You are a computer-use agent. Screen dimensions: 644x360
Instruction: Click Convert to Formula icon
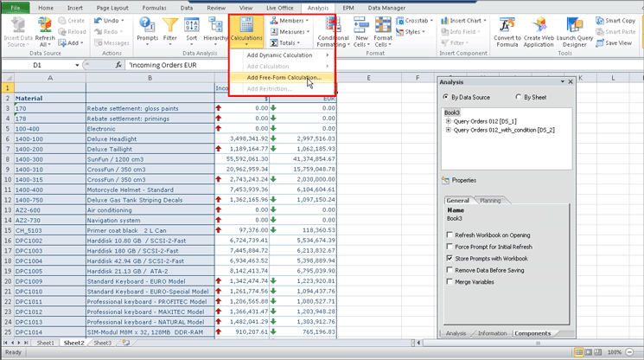(x=507, y=25)
